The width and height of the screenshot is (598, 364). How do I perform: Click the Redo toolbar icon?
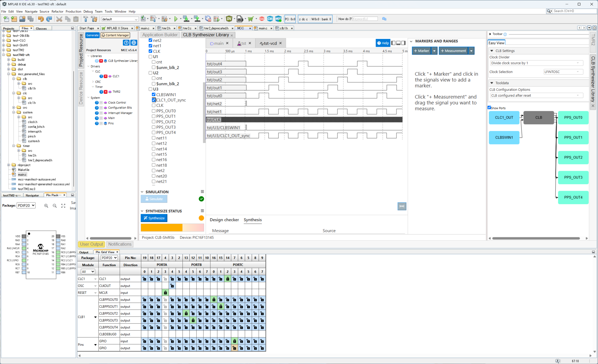[49, 19]
